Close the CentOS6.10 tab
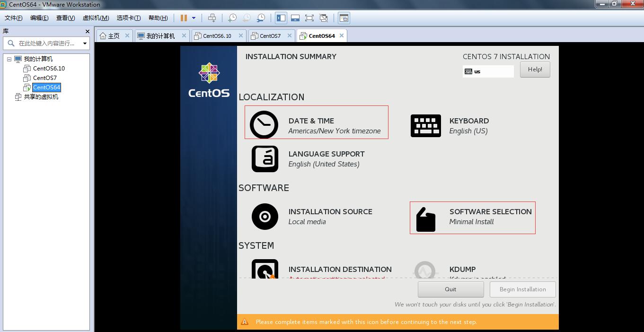644x332 pixels. coord(240,35)
